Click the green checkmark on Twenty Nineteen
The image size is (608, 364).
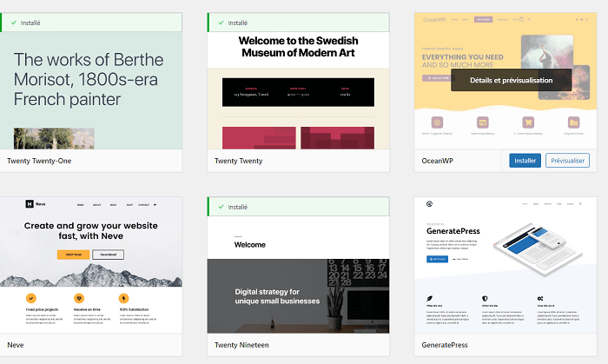coord(221,207)
